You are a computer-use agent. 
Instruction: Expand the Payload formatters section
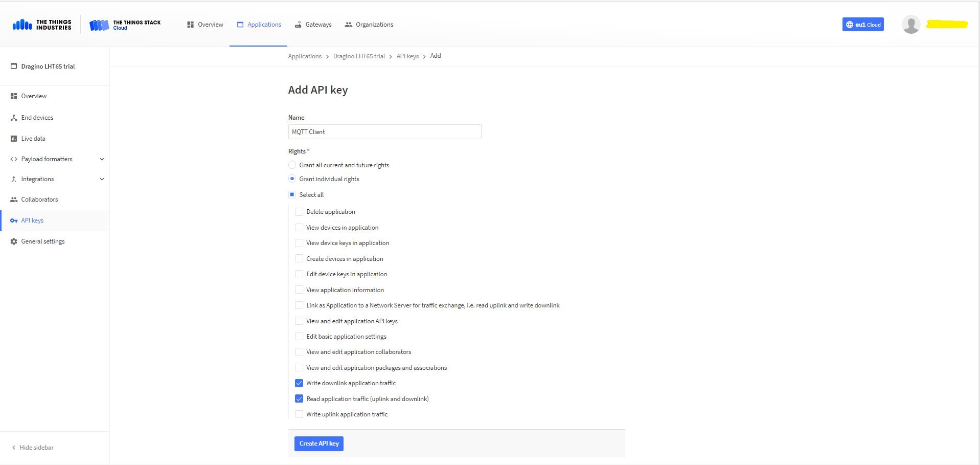(102, 159)
